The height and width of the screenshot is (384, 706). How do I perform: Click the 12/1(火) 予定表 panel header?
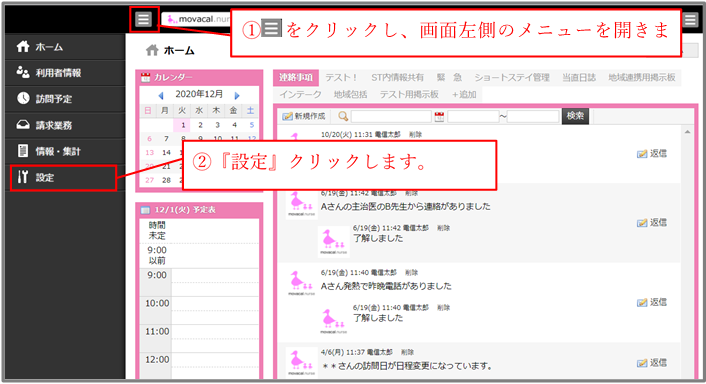coord(199,210)
